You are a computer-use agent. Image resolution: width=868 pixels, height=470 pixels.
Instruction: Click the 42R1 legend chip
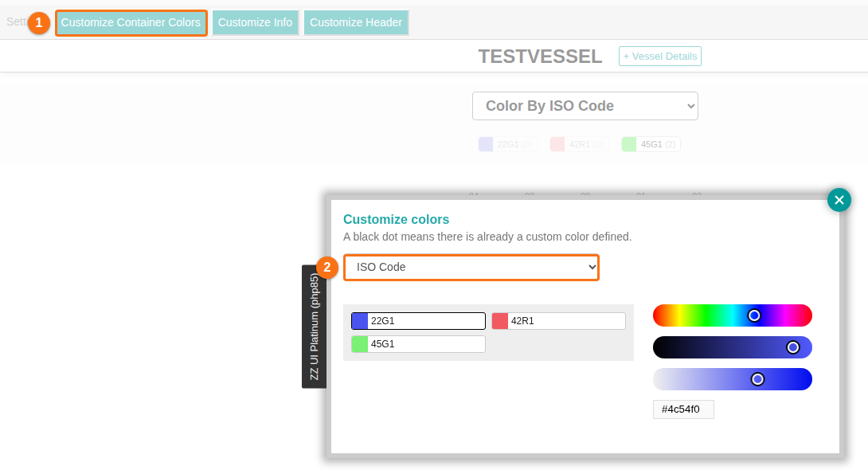pos(579,144)
